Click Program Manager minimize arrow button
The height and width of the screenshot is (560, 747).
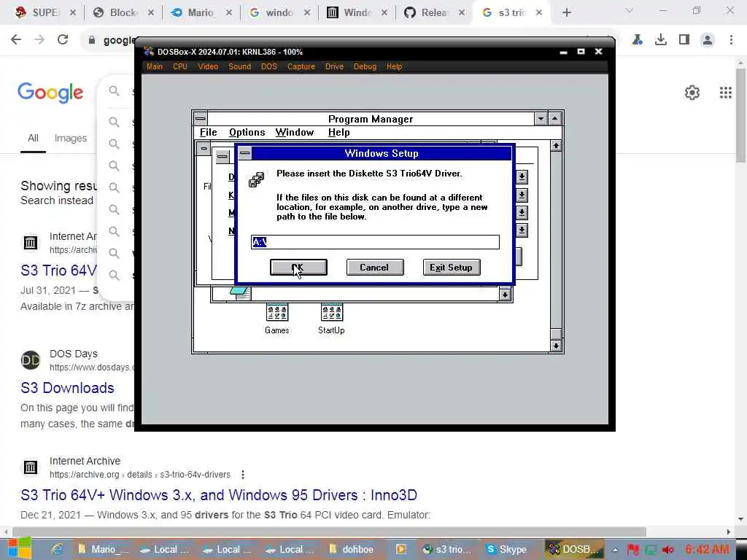[x=541, y=119]
